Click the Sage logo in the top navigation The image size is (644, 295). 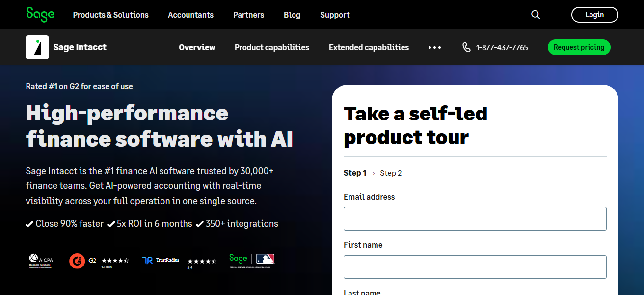click(40, 15)
